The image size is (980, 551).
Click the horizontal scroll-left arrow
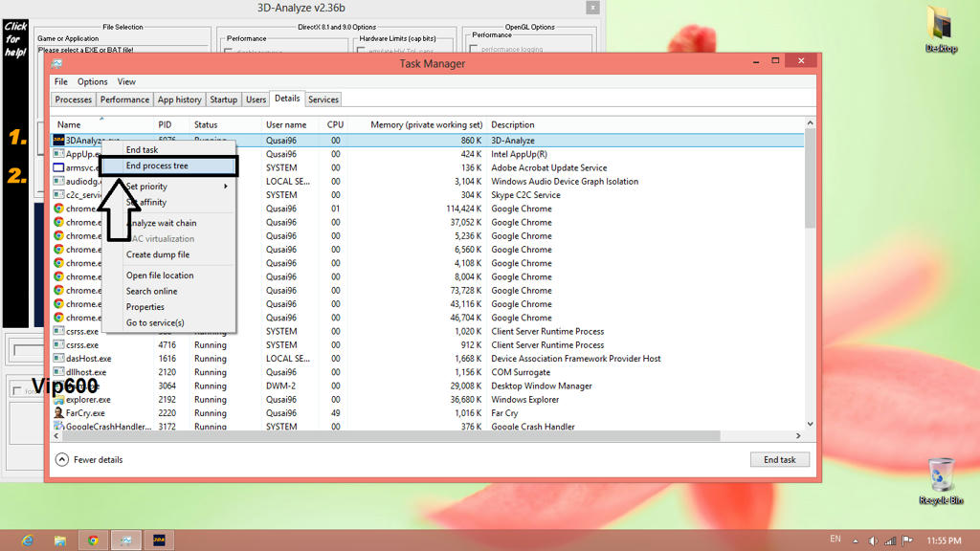(x=56, y=435)
